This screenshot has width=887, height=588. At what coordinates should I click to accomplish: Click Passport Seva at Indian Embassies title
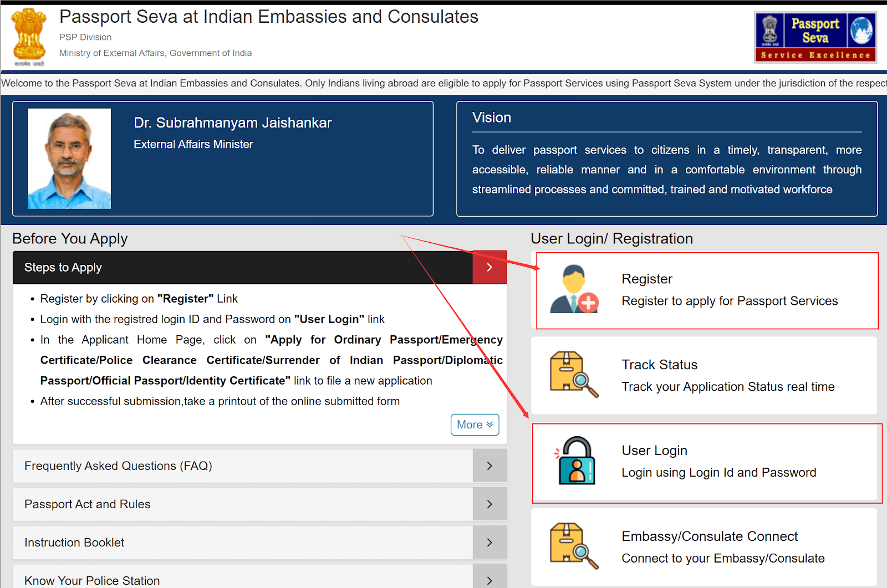[269, 17]
